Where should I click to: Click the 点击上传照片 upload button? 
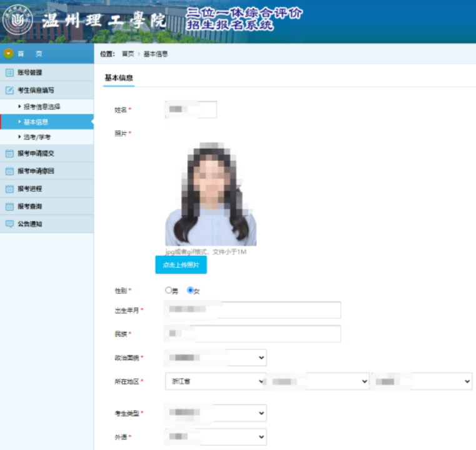point(181,265)
